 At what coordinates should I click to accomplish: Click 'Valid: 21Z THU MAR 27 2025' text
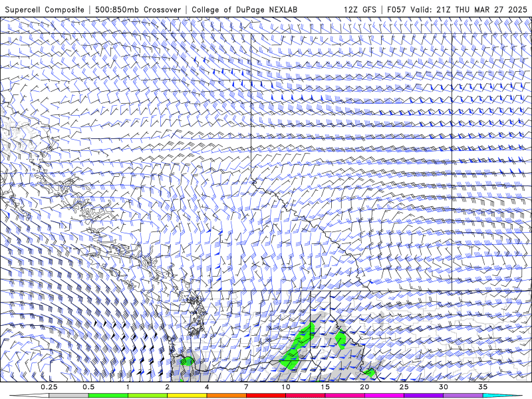click(469, 9)
